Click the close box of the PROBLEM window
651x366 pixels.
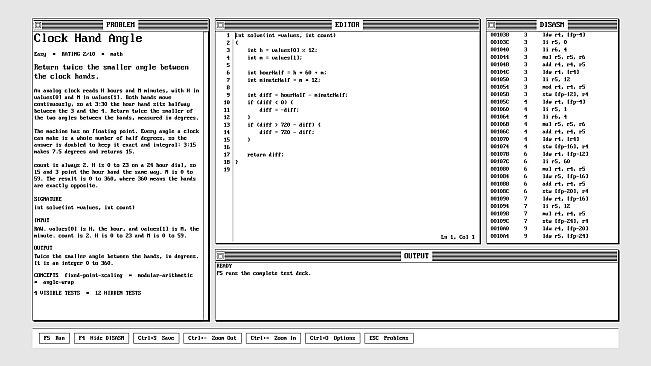(x=38, y=25)
